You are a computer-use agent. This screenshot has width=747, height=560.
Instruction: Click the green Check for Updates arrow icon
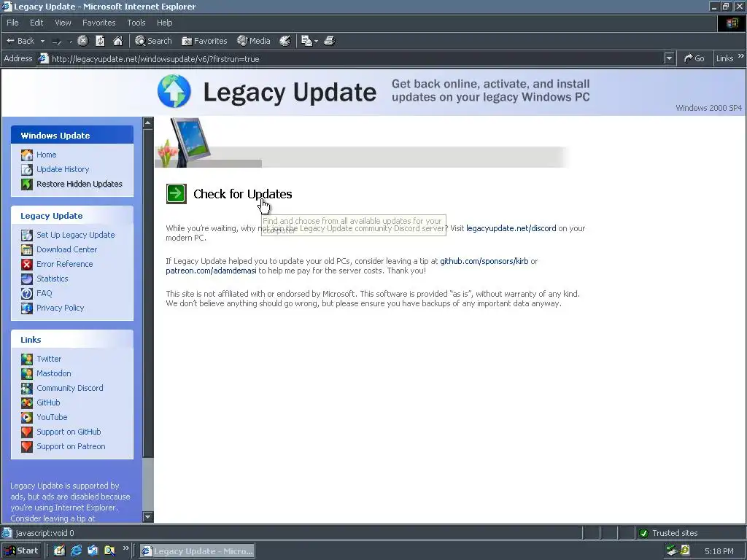(x=177, y=194)
